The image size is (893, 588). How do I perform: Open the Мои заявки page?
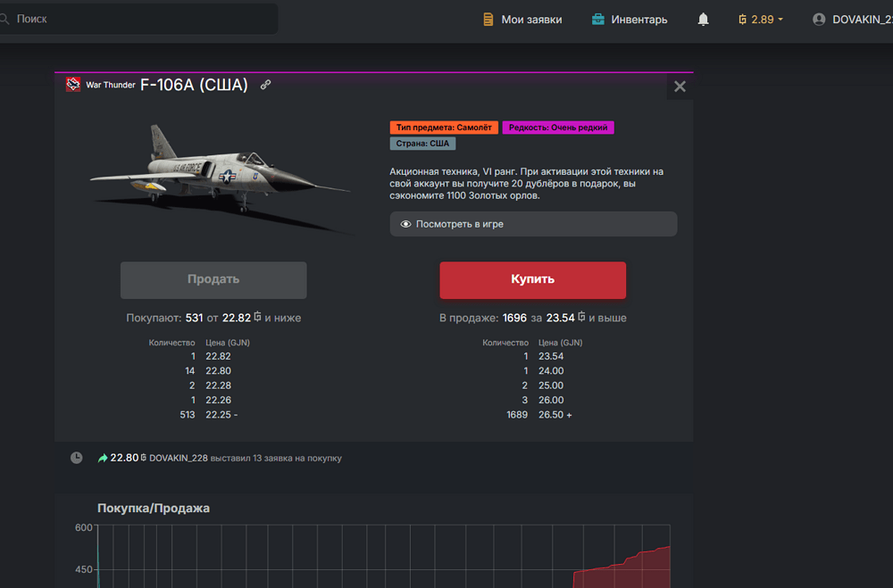(531, 20)
